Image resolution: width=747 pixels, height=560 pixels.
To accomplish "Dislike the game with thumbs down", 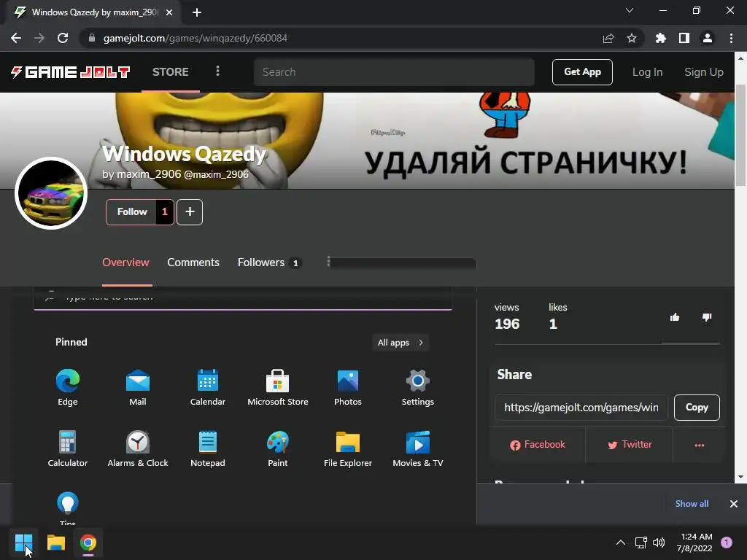I will coord(707,317).
